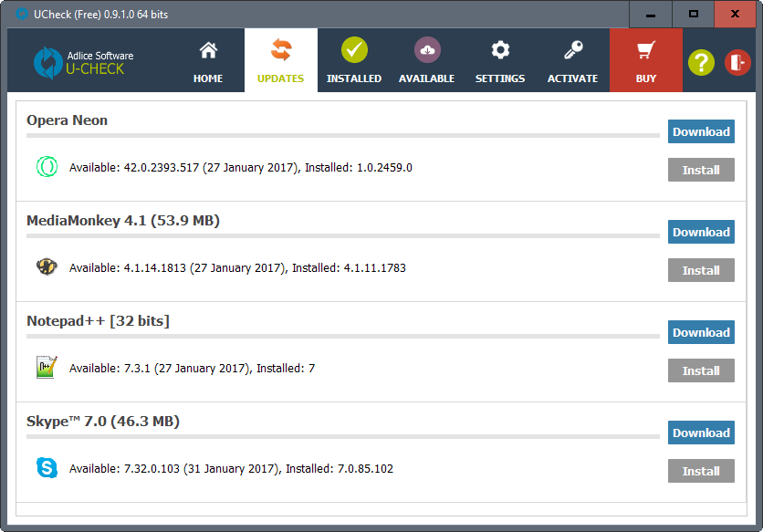Click the MediaMonkey progress bar

pyautogui.click(x=343, y=236)
